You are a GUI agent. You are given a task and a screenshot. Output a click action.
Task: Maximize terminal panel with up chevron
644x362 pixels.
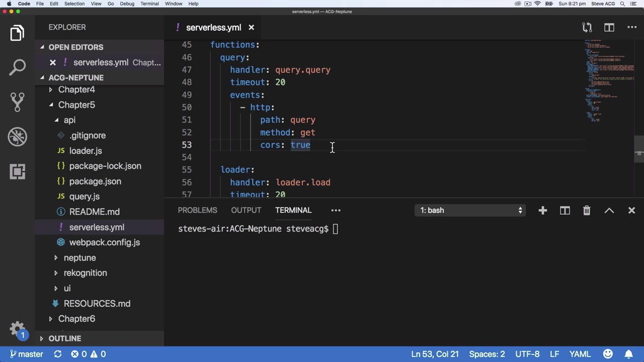point(609,211)
